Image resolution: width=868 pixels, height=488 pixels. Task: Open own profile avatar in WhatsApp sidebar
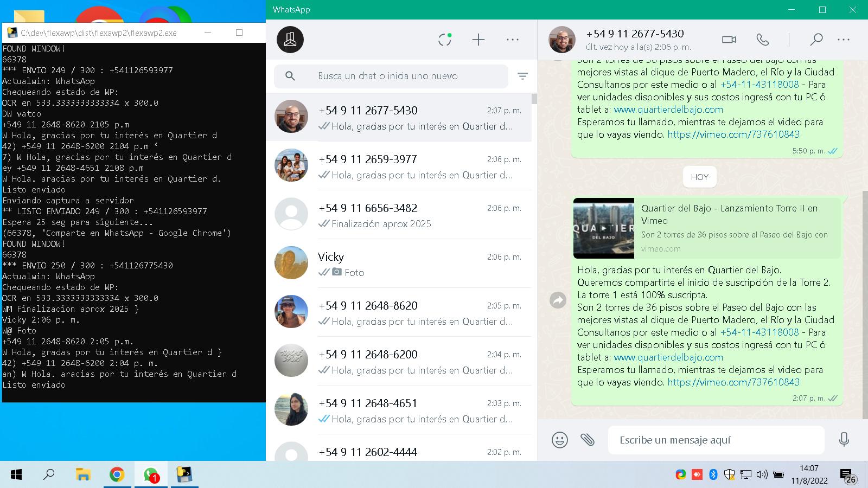[x=290, y=40]
